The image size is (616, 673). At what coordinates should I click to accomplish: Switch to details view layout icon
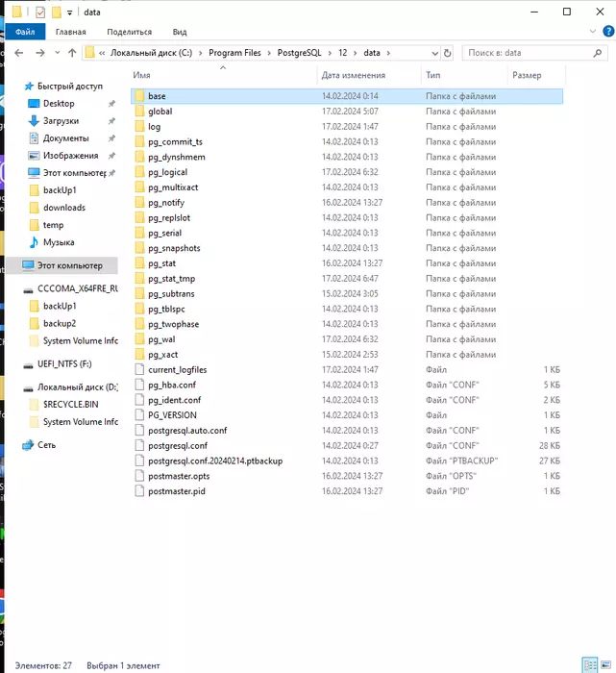point(590,665)
